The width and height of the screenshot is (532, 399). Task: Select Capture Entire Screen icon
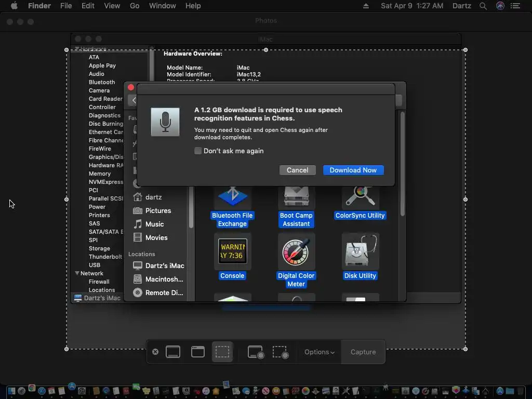[173, 352]
